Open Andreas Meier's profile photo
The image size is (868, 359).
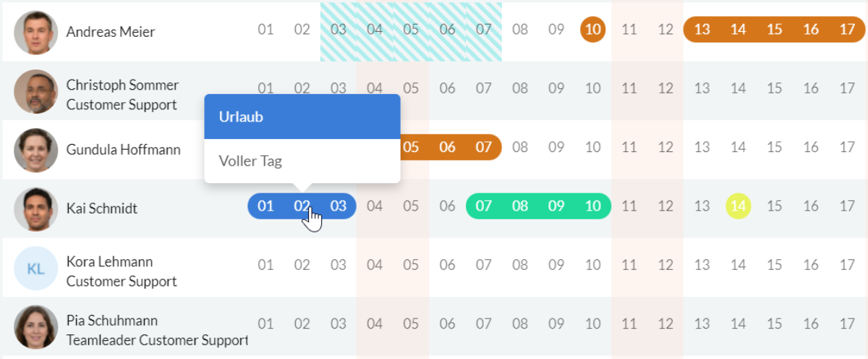[x=35, y=32]
